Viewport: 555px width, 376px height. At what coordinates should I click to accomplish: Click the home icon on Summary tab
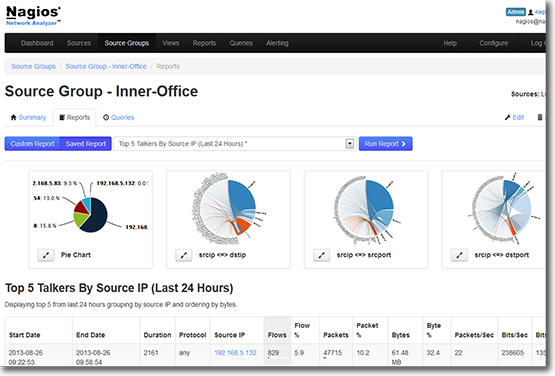pos(13,117)
